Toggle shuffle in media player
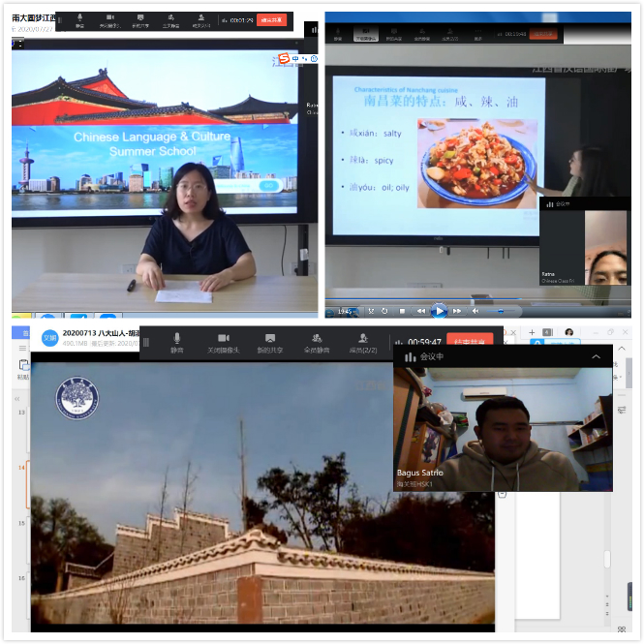The height and width of the screenshot is (644, 644). point(371,311)
